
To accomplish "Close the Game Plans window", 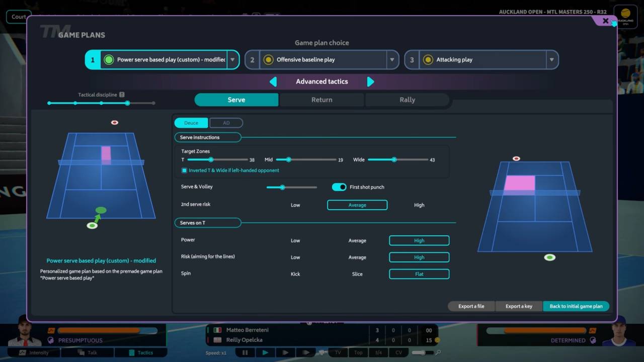I will click(606, 21).
